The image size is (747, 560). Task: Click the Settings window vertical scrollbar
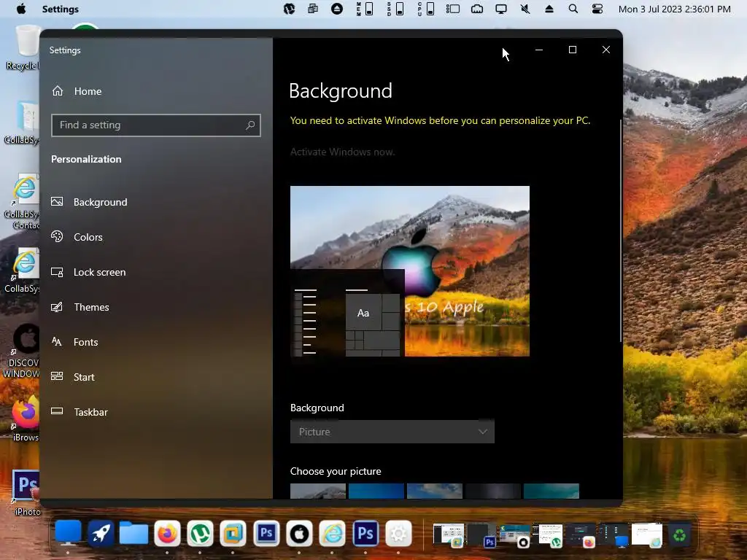coord(620,230)
